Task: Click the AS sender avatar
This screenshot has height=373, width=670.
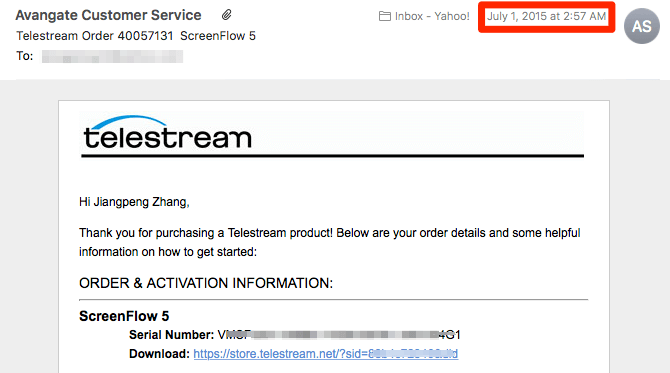Action: pyautogui.click(x=641, y=26)
